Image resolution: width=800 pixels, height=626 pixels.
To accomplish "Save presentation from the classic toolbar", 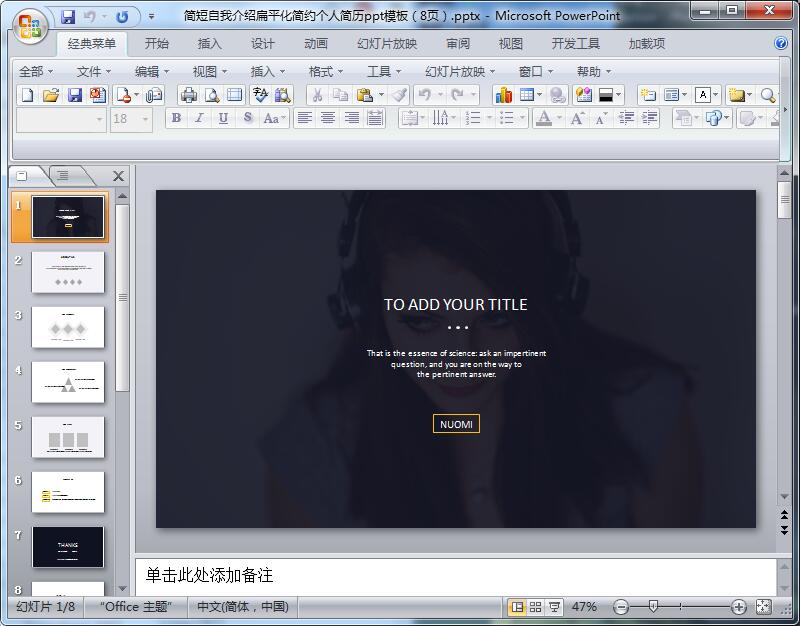I will pyautogui.click(x=74, y=95).
